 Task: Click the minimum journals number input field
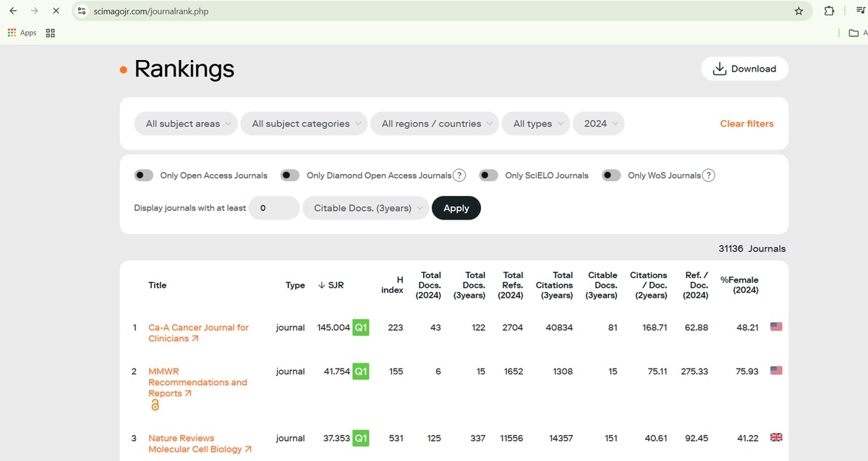pyautogui.click(x=273, y=208)
